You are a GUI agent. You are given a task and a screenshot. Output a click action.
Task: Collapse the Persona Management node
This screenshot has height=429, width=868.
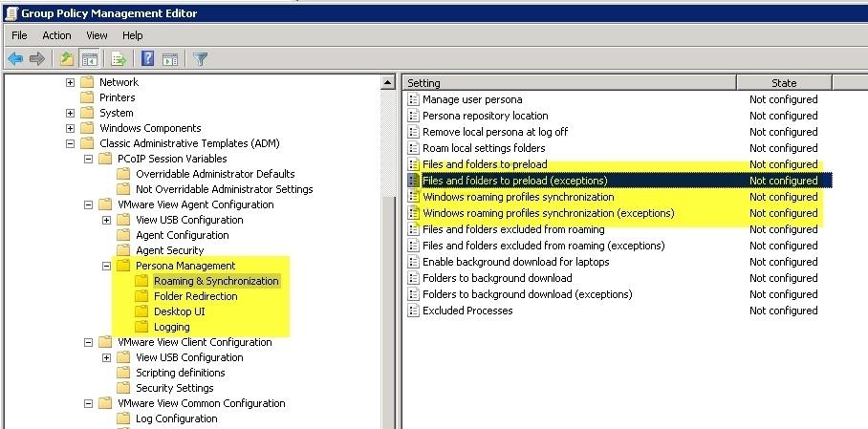(106, 266)
